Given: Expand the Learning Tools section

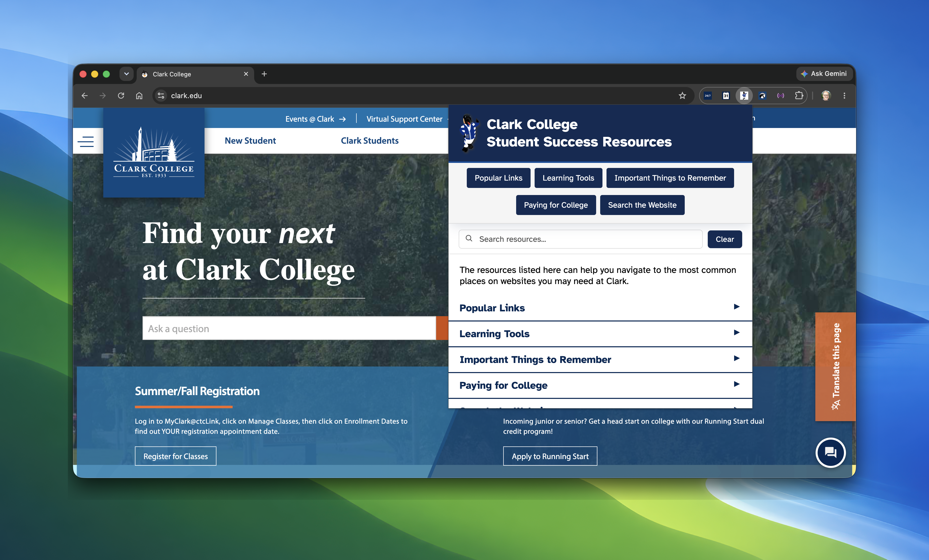Looking at the screenshot, I should pos(600,334).
